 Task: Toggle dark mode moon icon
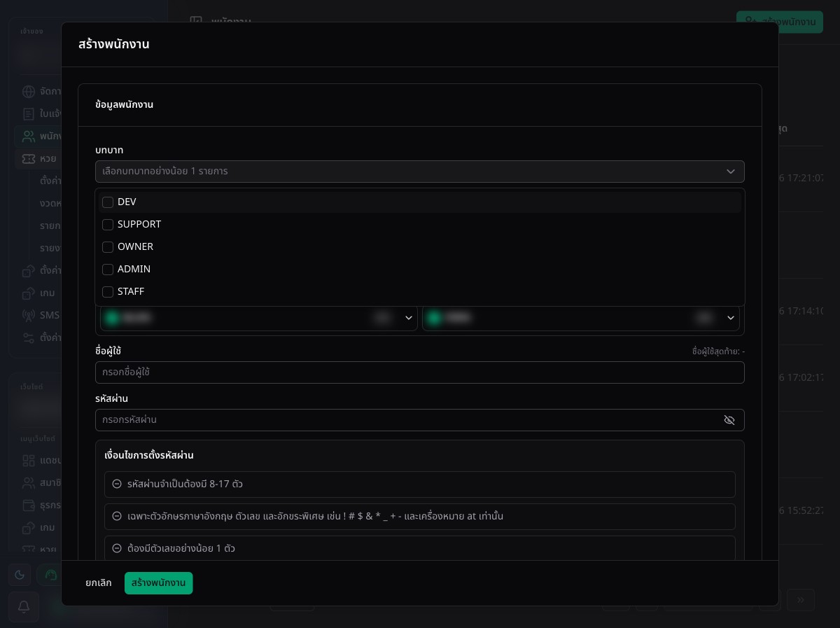coord(20,575)
